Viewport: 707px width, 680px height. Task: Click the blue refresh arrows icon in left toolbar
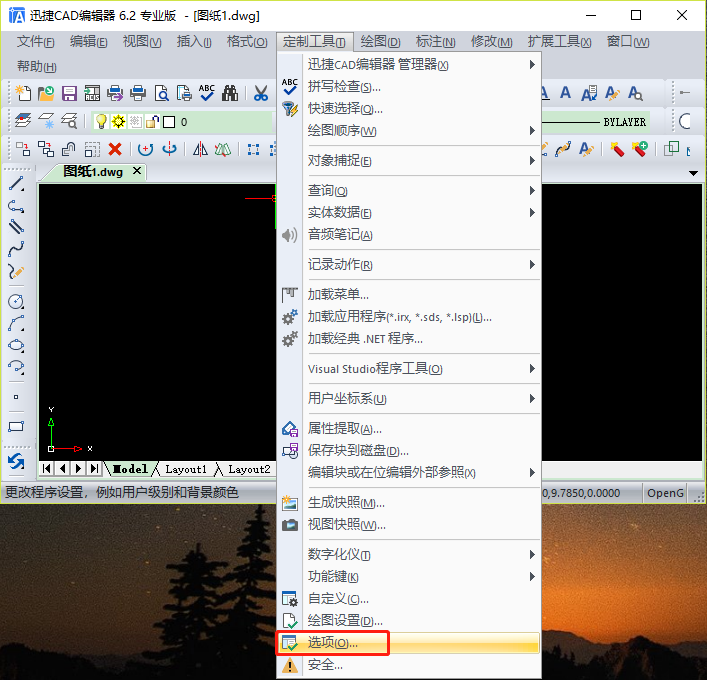tap(16, 461)
